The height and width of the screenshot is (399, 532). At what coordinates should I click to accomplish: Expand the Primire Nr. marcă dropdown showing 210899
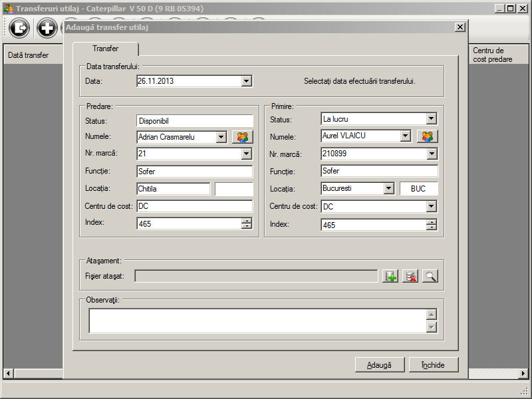coord(431,154)
